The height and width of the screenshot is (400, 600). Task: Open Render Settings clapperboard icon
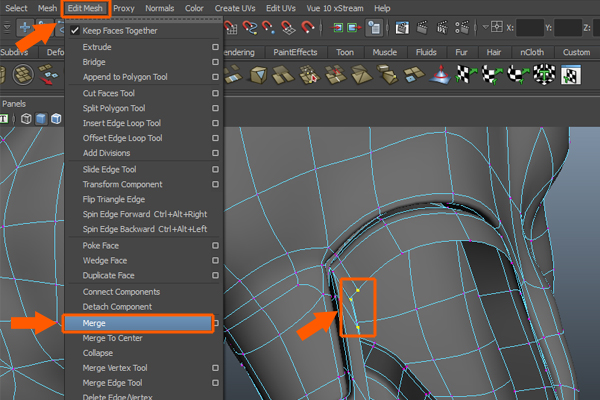coord(462,28)
